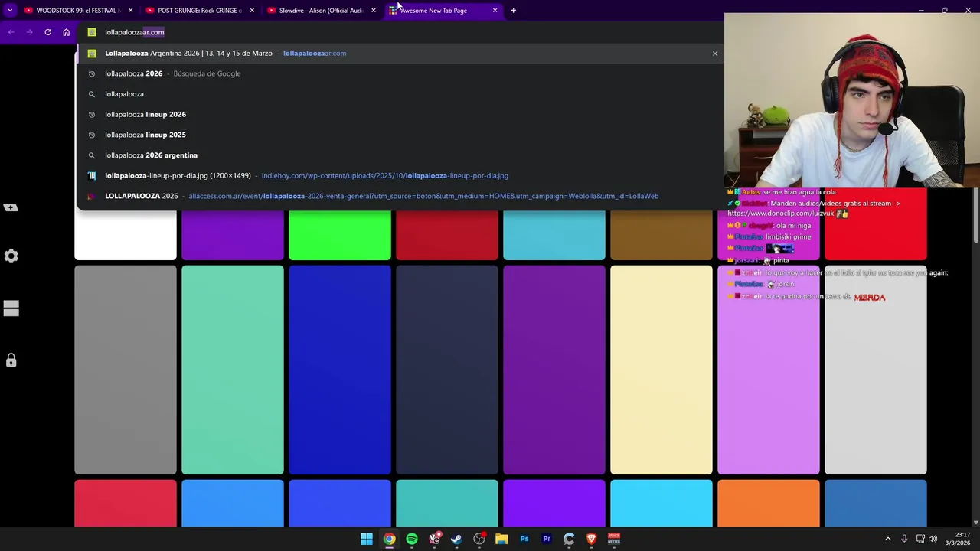
Task: Open lollapalooza-lineup-por-dia.jpg suggestion
Action: click(x=400, y=175)
